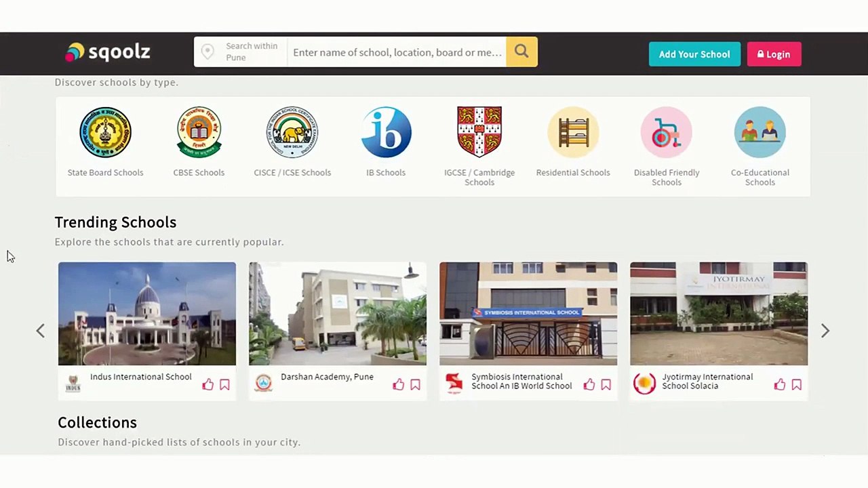Viewport: 868px width, 488px height.
Task: Click the school name search input field
Action: pyautogui.click(x=397, y=52)
